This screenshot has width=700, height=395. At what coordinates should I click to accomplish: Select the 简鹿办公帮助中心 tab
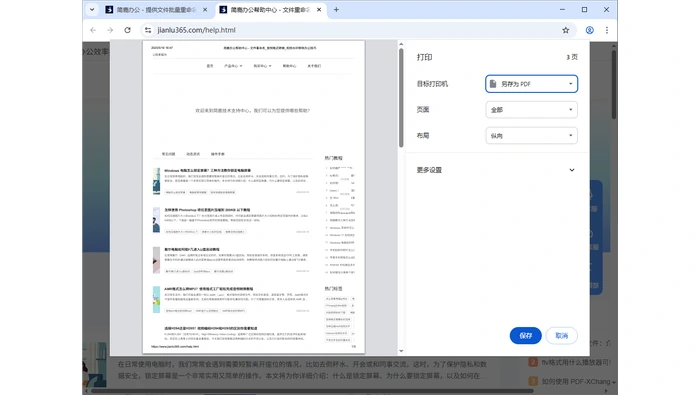pyautogui.click(x=271, y=9)
